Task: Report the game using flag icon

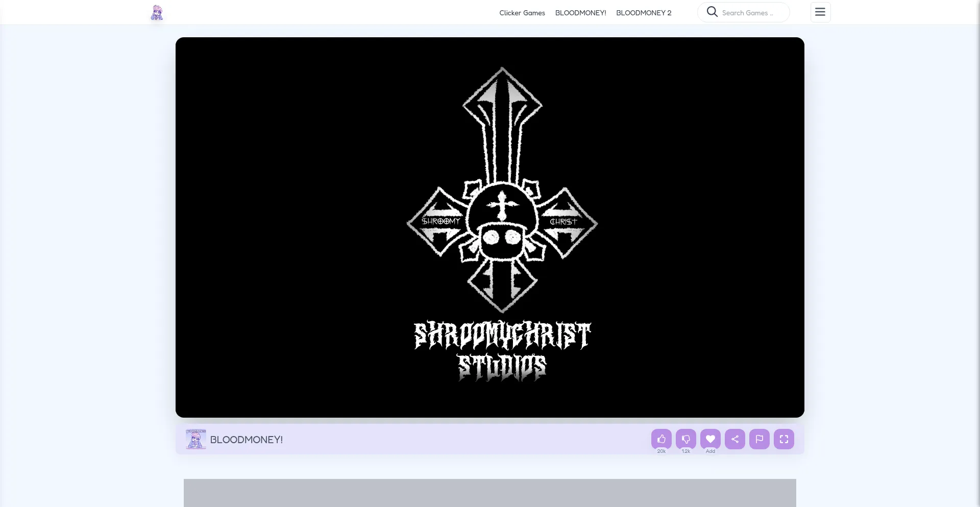Action: (x=759, y=439)
